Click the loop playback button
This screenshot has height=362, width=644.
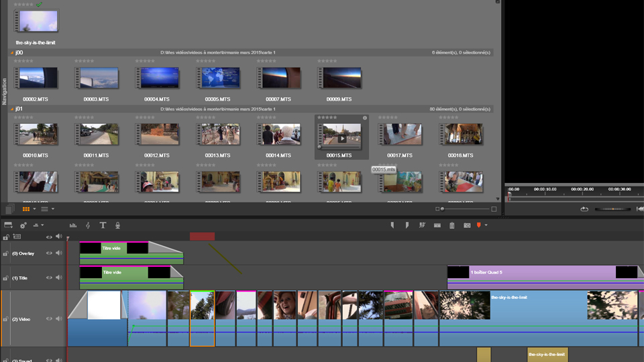(584, 209)
